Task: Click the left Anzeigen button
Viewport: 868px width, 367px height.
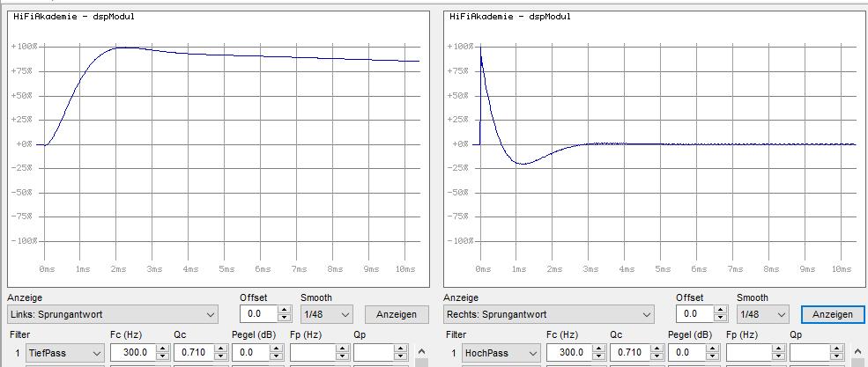Action: 397,314
